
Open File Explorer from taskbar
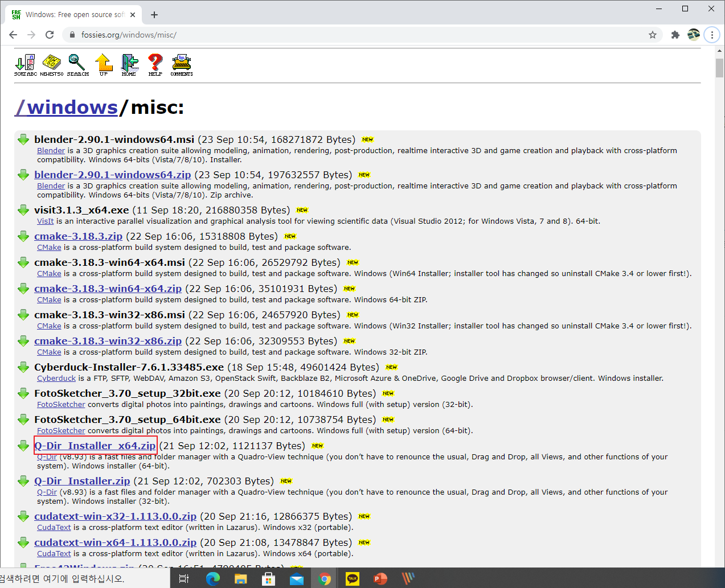pyautogui.click(x=240, y=579)
